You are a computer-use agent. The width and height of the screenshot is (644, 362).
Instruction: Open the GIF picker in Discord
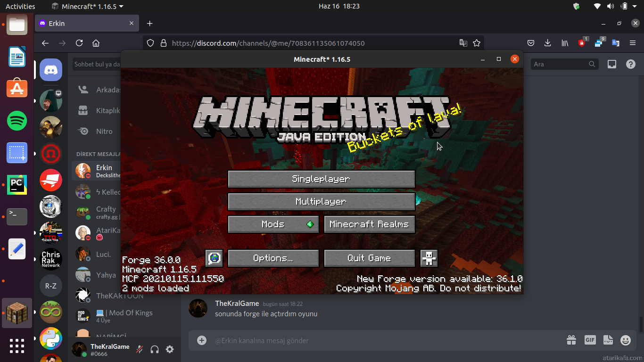(x=590, y=340)
